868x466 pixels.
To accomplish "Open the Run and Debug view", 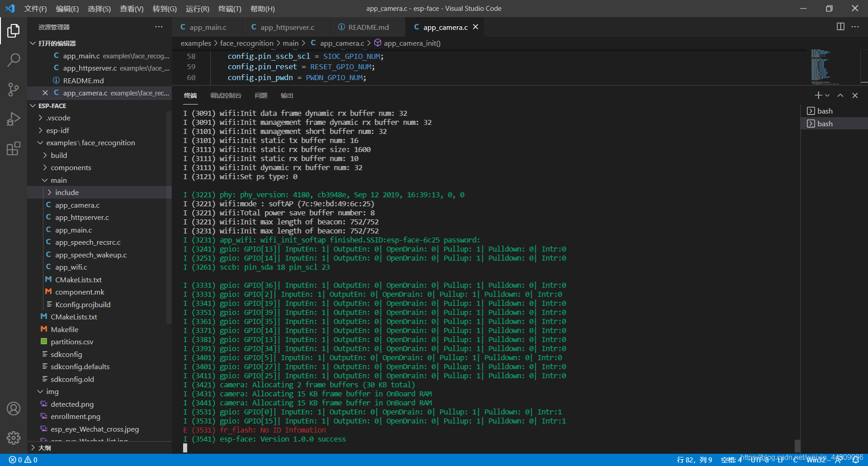I will tap(14, 119).
